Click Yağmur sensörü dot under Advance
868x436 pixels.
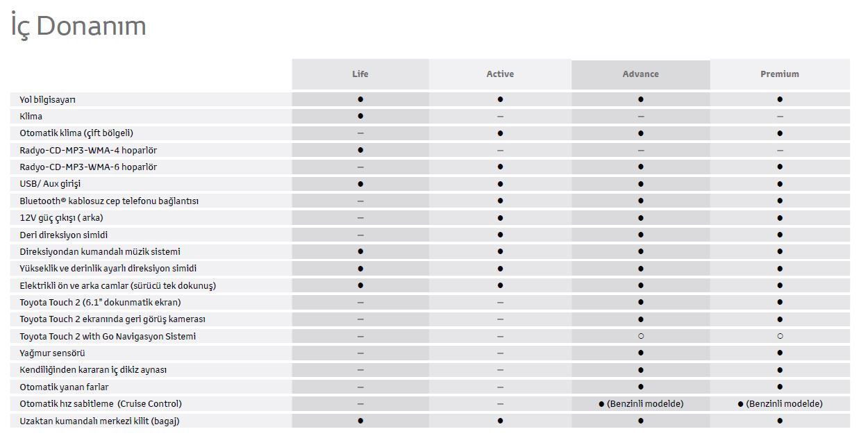point(640,353)
